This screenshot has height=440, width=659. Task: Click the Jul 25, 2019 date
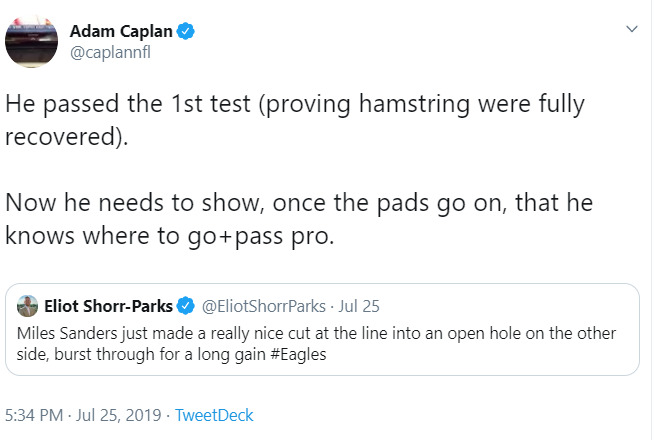click(119, 415)
